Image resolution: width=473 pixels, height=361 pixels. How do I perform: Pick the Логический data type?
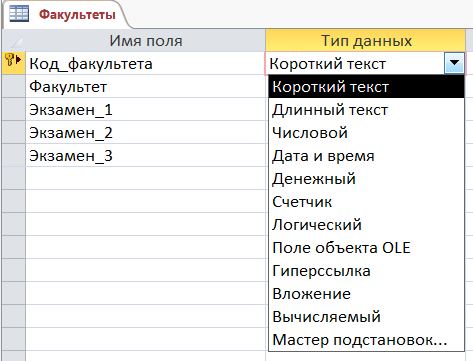pyautogui.click(x=366, y=225)
